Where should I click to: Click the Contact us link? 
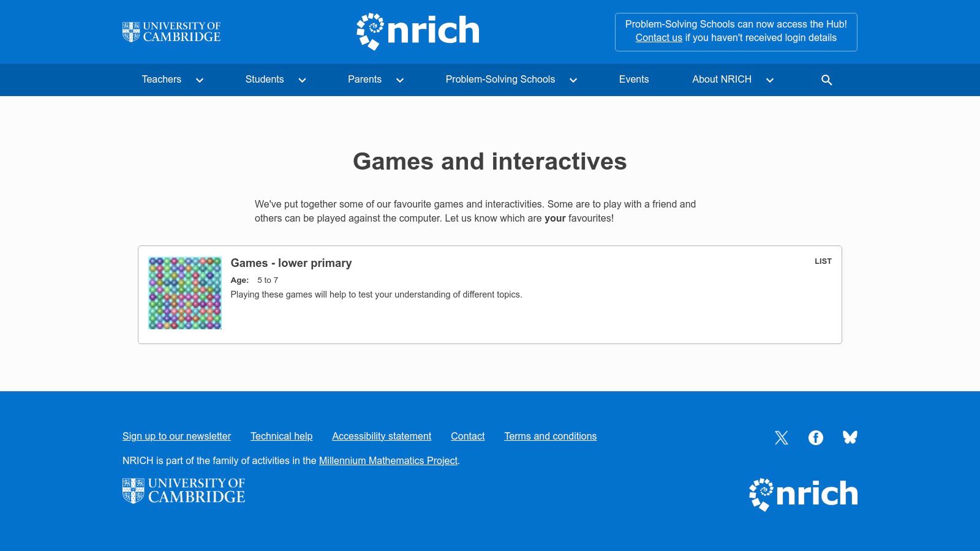coord(658,37)
